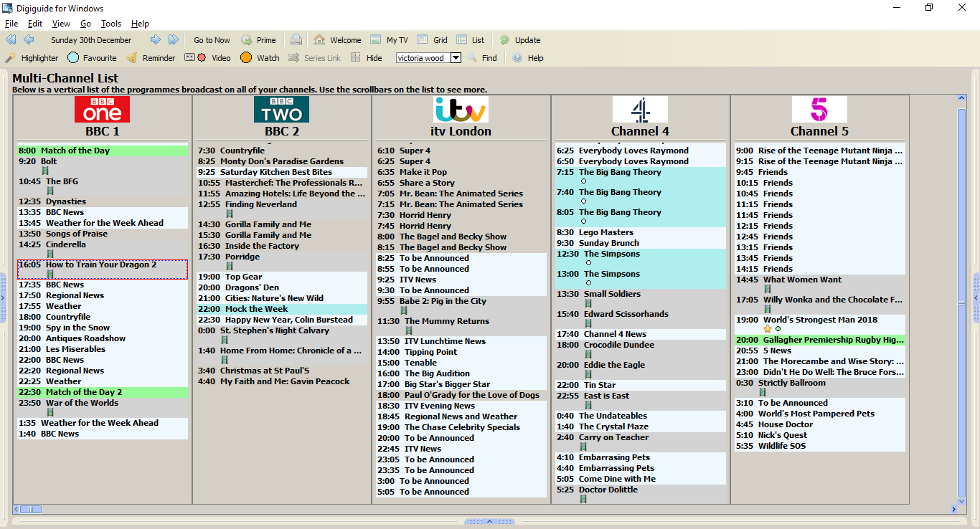980x529 pixels.
Task: Set a Reminder with the bell icon
Action: pyautogui.click(x=132, y=58)
